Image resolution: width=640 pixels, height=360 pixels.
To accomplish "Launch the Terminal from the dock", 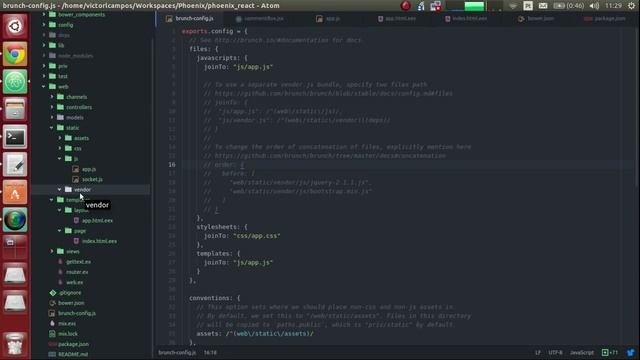I will tap(15, 137).
